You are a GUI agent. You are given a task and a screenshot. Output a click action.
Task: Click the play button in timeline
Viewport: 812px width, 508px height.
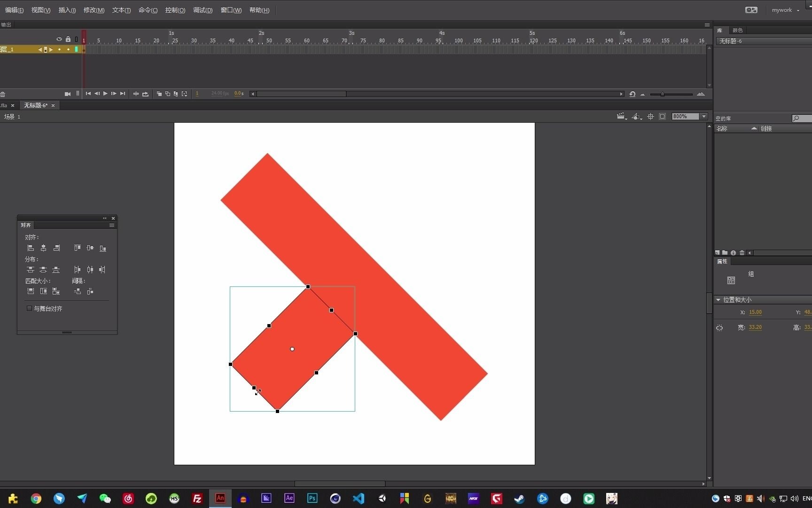105,94
